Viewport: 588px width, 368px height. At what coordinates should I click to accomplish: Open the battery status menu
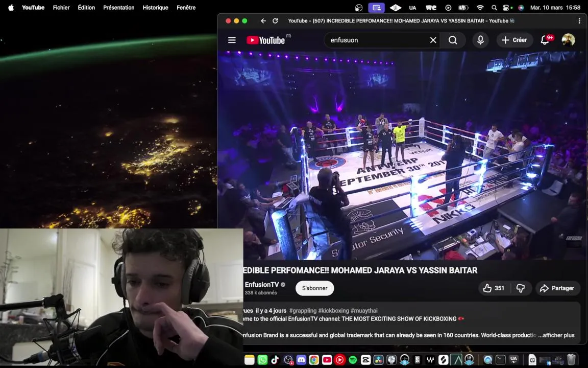click(x=464, y=8)
